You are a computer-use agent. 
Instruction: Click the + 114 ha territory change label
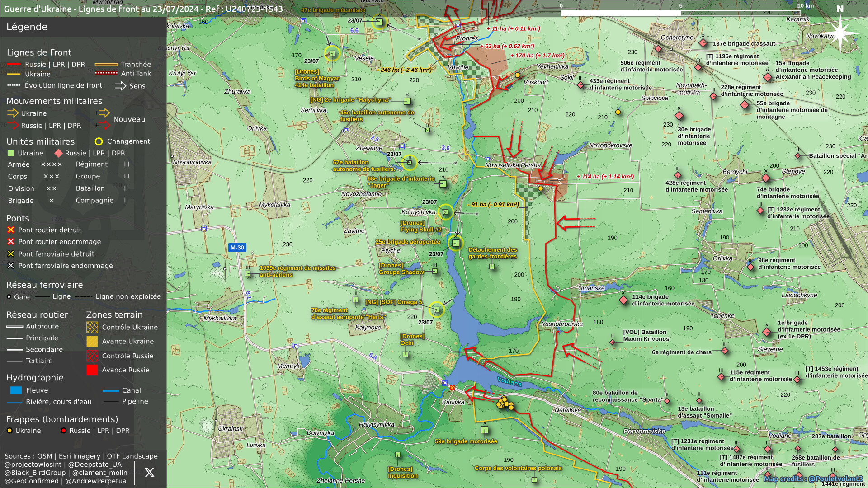click(605, 177)
